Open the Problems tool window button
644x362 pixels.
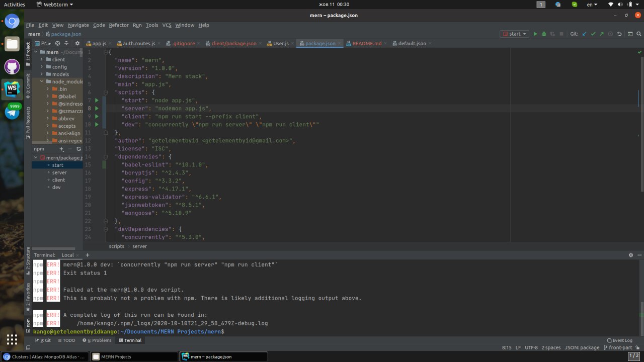click(97, 340)
